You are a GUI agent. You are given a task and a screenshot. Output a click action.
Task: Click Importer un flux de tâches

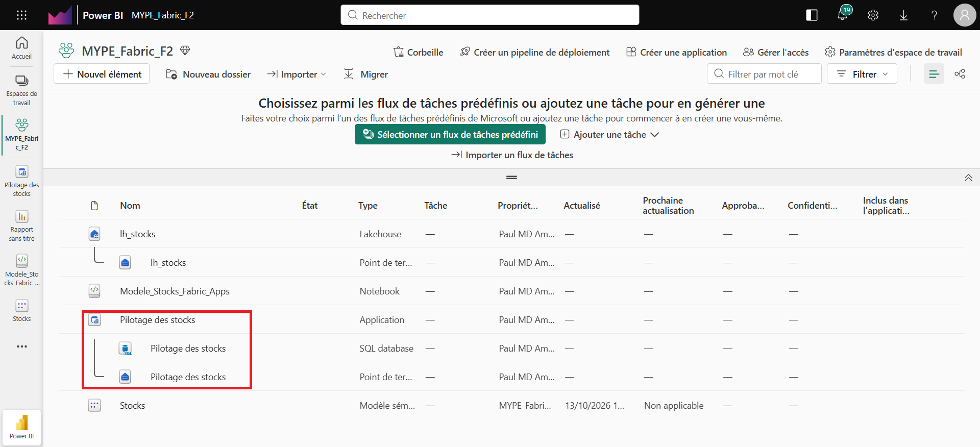tap(512, 155)
